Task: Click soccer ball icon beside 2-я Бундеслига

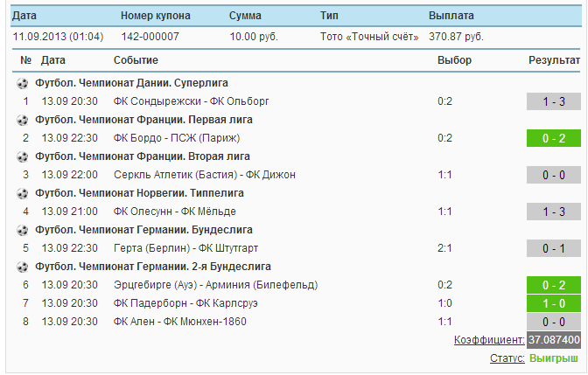Action: (22, 267)
